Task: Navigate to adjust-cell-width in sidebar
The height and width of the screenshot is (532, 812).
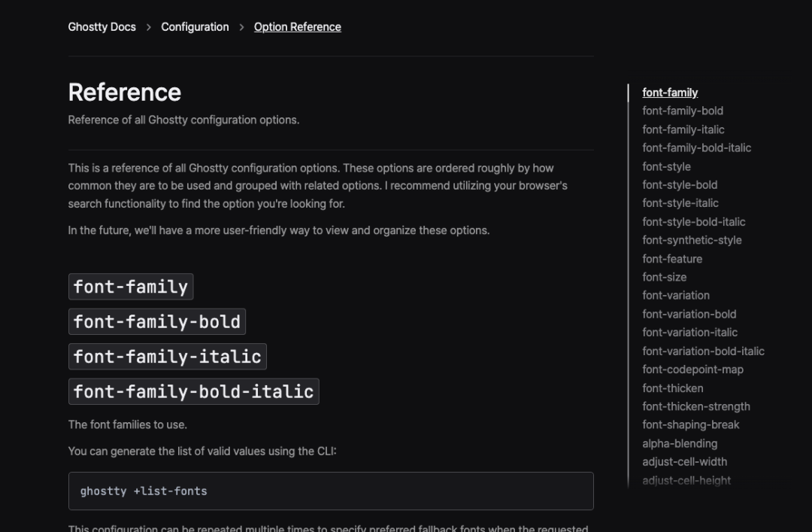Action: point(685,462)
